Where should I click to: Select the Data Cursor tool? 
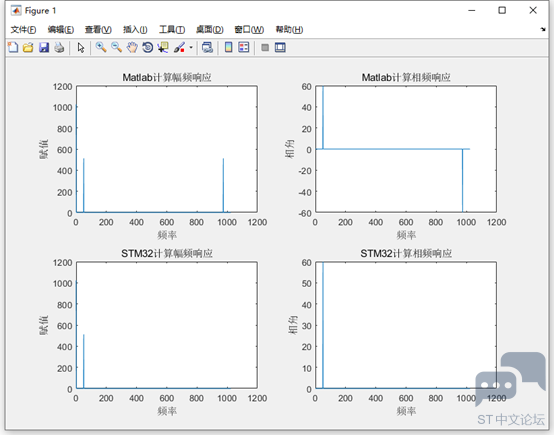[163, 47]
